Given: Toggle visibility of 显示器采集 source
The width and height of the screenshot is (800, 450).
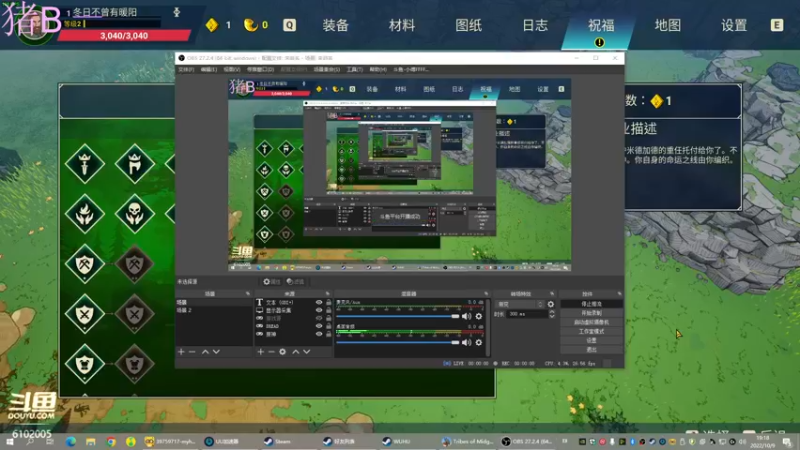Looking at the screenshot, I should click(319, 310).
